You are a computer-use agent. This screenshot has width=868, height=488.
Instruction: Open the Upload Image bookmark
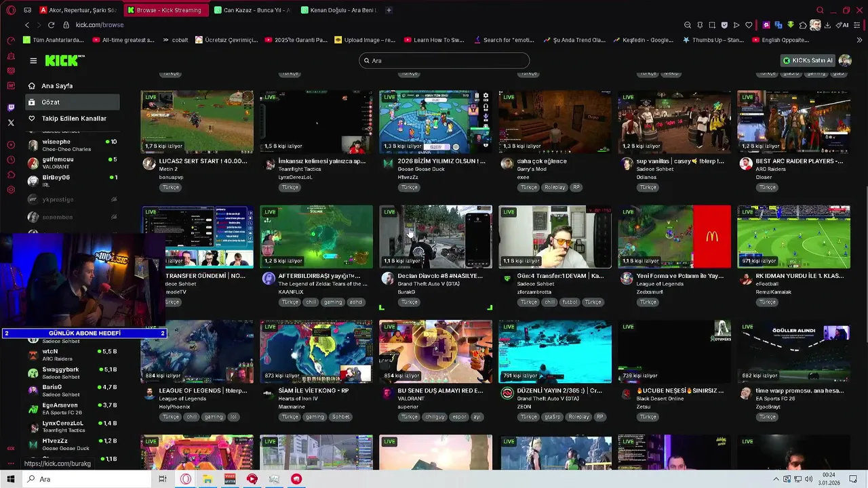[x=365, y=40]
